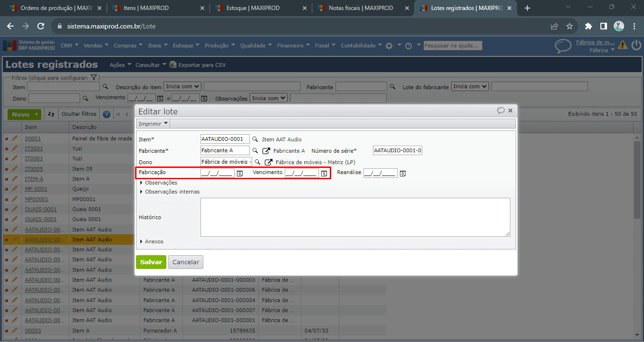Click Exportar para CSV
The width and height of the screenshot is (644, 342).
[x=198, y=65]
